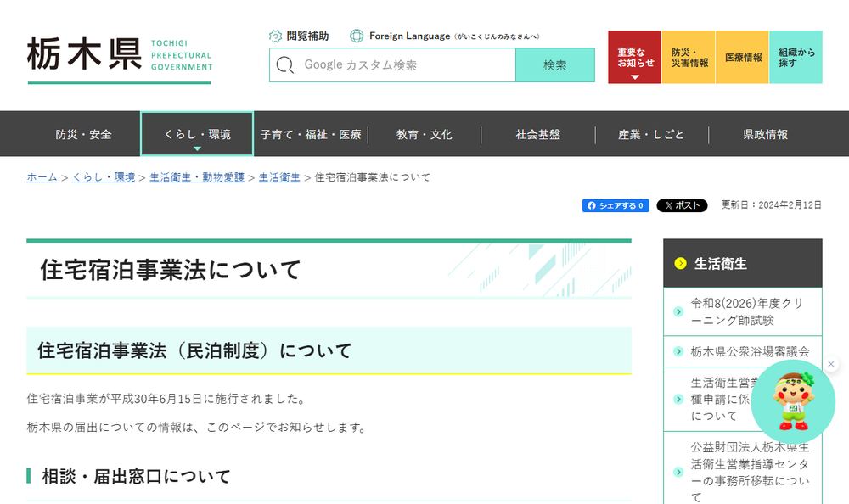The image size is (849, 504).
Task: Click the magnifier icon in search box
Action: [x=284, y=65]
